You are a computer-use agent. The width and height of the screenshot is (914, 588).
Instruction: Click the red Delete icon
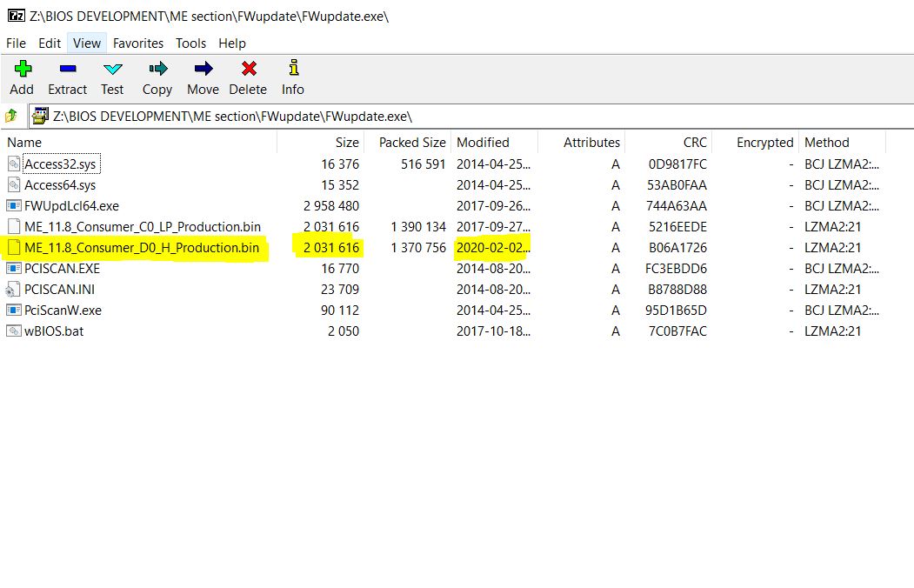click(249, 69)
